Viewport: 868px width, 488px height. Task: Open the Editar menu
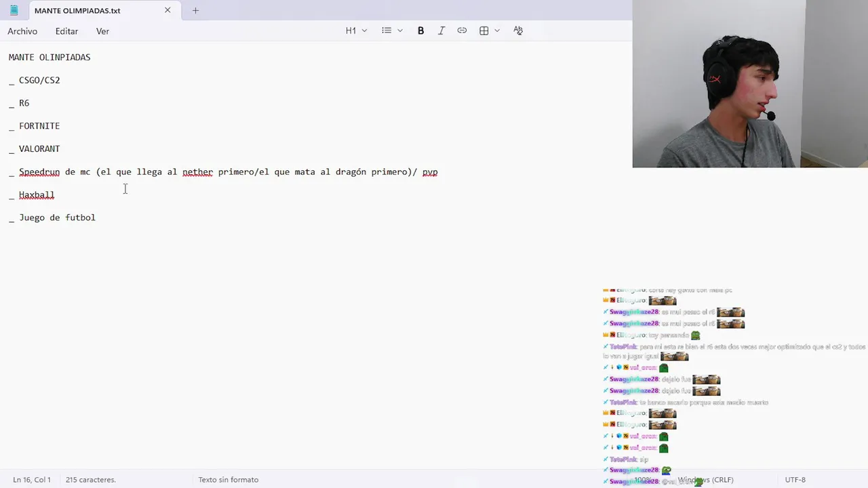66,31
